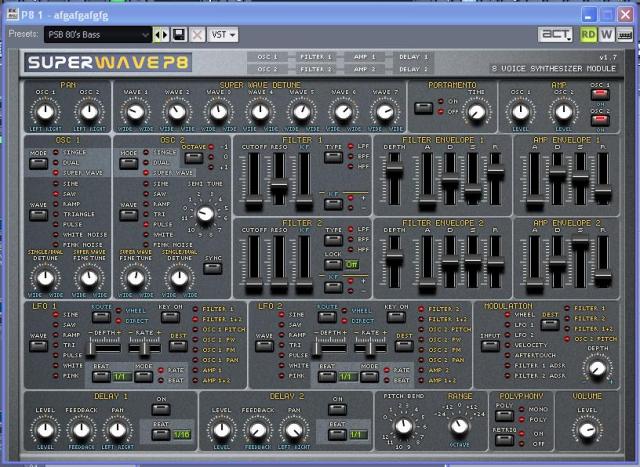This screenshot has width=640, height=467.
Task: Click the WAVE 7 detune knob
Action: [x=384, y=112]
